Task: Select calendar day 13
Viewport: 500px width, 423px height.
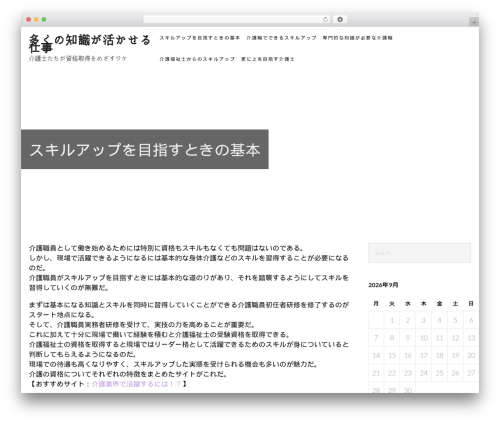Action: [471, 338]
